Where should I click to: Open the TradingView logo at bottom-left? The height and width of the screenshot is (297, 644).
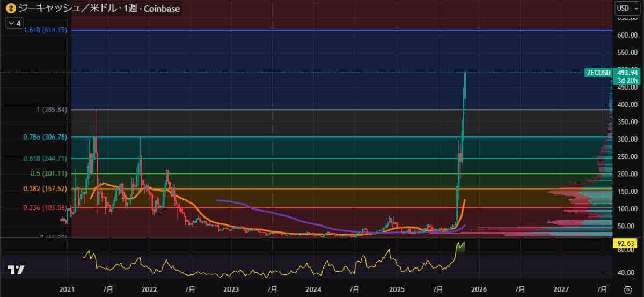pyautogui.click(x=15, y=270)
